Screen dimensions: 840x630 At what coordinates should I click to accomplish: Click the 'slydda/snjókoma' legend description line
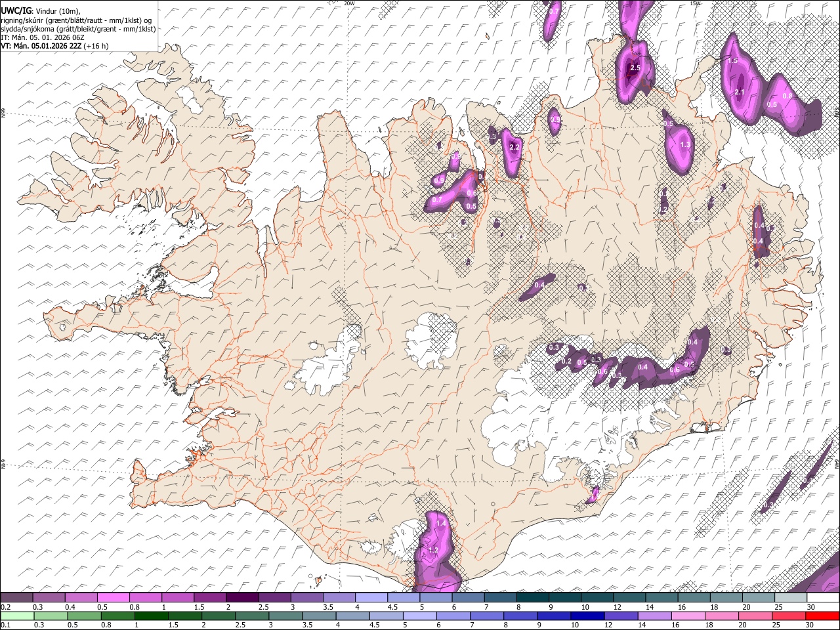point(78,29)
